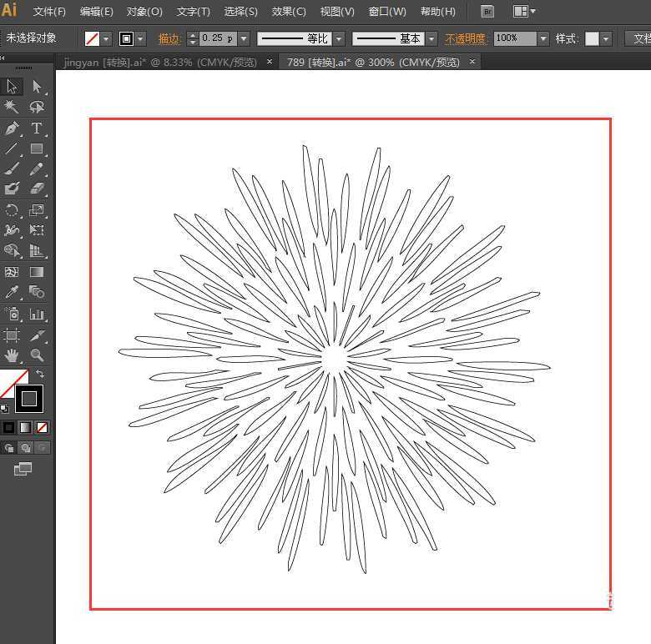Viewport: 651px width, 644px height.
Task: Select the Zoom magnifier tool
Action: tap(37, 355)
